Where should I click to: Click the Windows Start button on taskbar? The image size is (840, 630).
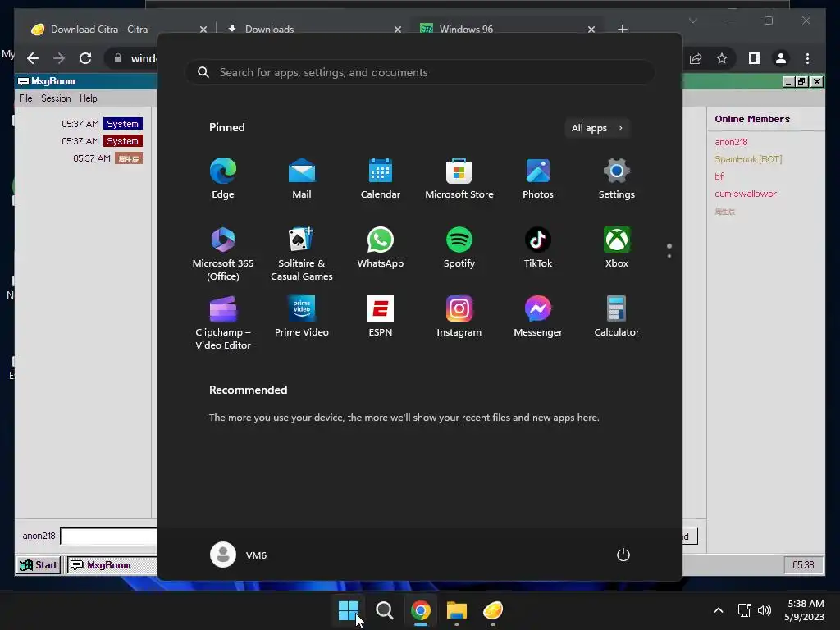pos(348,609)
